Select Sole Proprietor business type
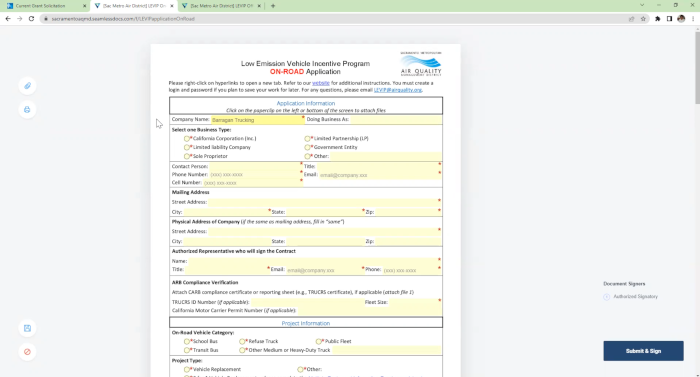 [187, 156]
